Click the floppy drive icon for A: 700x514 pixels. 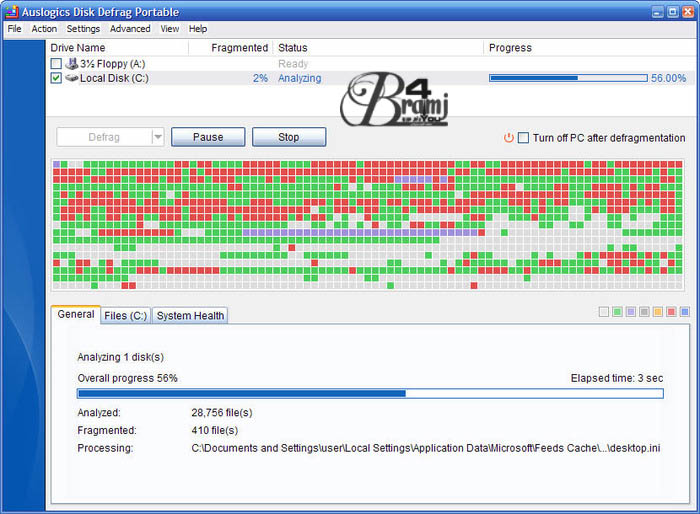(x=71, y=63)
